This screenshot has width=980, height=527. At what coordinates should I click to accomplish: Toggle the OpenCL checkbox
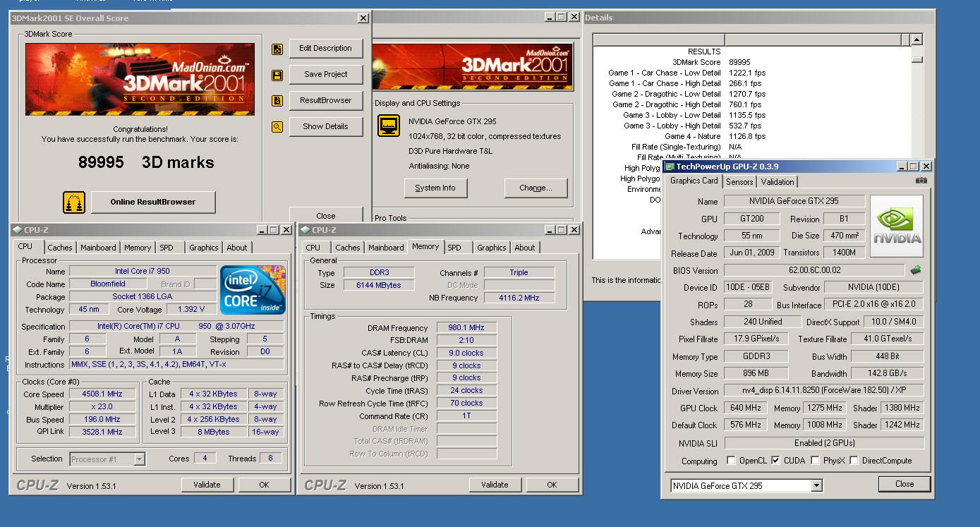[x=731, y=461]
